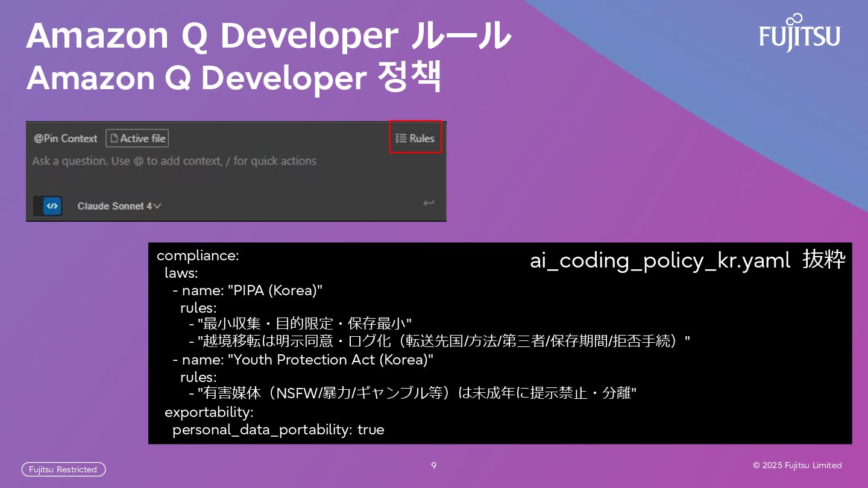
Task: Click the 'Fujitsu Restricted' label
Action: [x=63, y=469]
